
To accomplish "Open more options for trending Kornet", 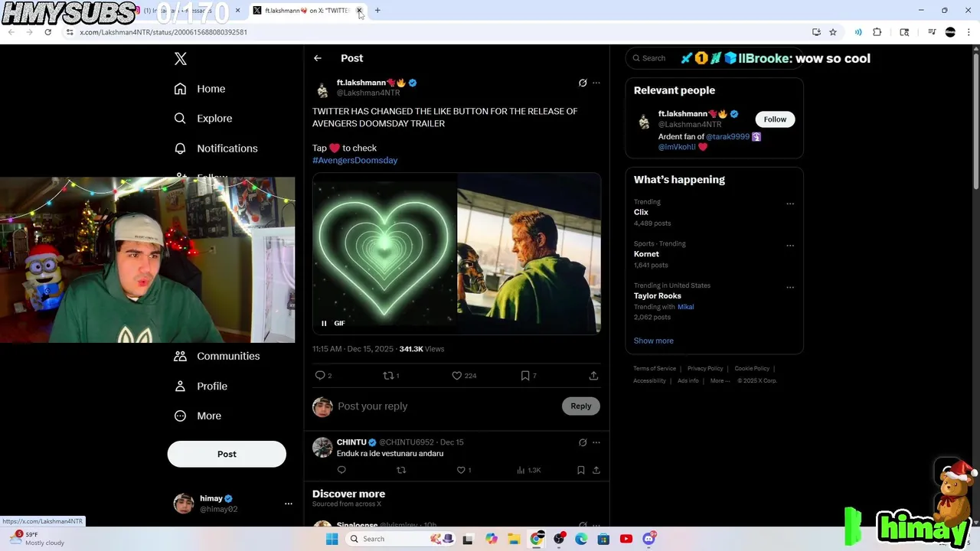I will tap(790, 246).
